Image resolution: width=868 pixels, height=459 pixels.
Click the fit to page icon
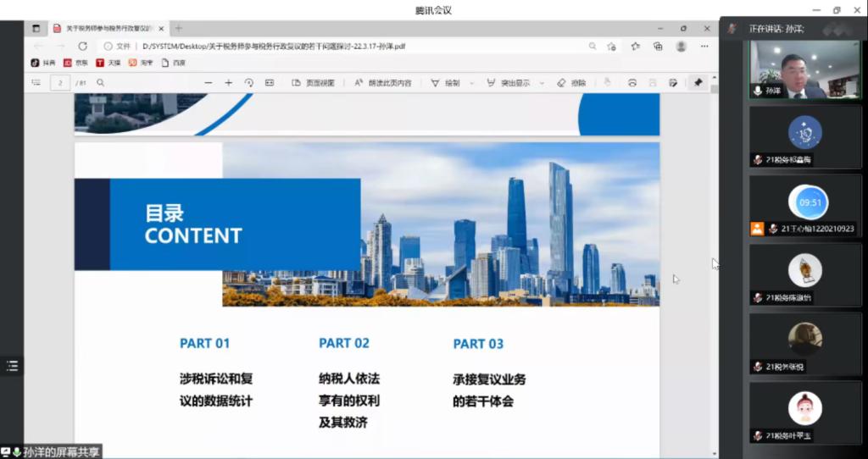pos(270,83)
